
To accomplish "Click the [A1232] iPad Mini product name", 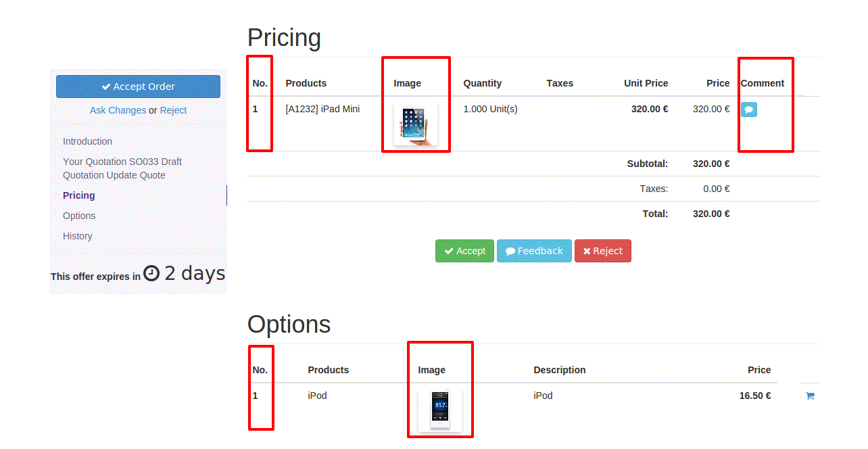I will click(x=322, y=109).
